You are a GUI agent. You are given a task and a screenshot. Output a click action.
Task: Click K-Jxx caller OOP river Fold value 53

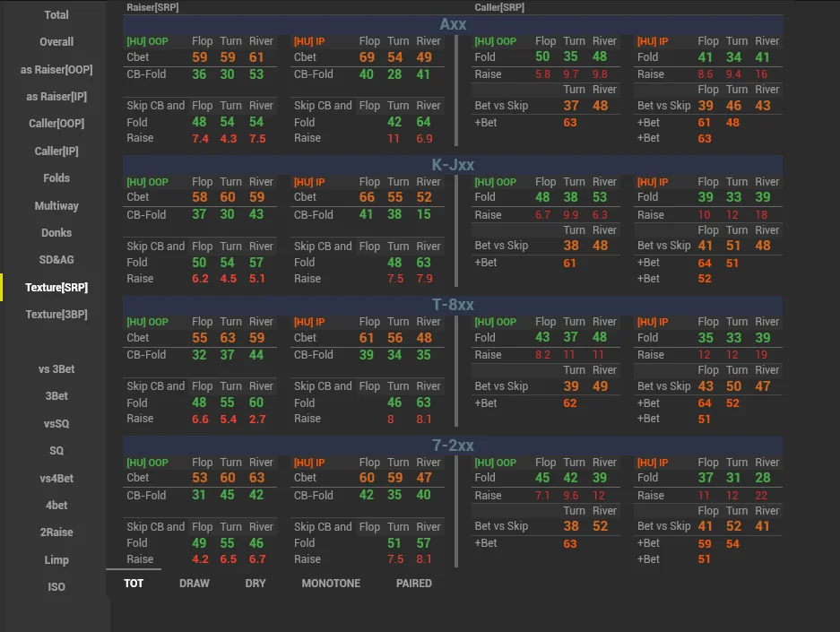coord(600,197)
